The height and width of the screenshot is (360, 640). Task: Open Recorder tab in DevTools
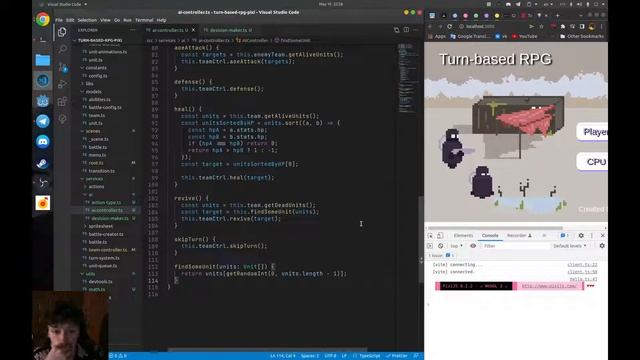(519, 236)
